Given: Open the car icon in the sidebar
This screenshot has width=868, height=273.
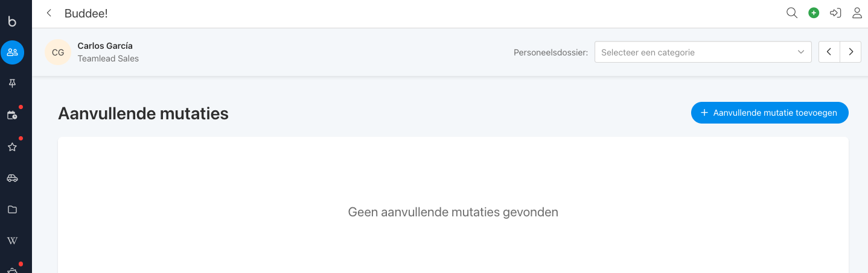Looking at the screenshot, I should 12,178.
